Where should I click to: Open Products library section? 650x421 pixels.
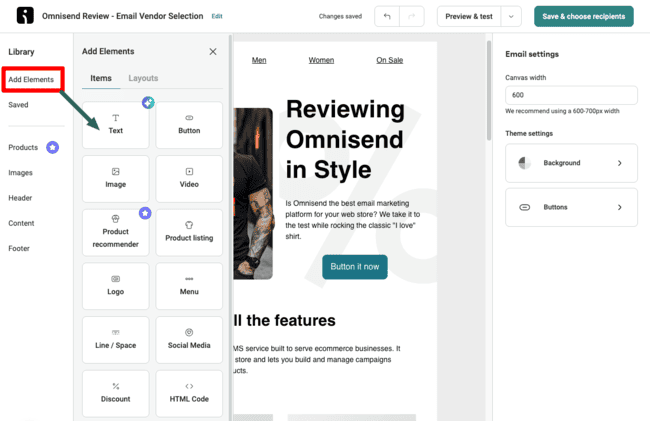pos(23,147)
